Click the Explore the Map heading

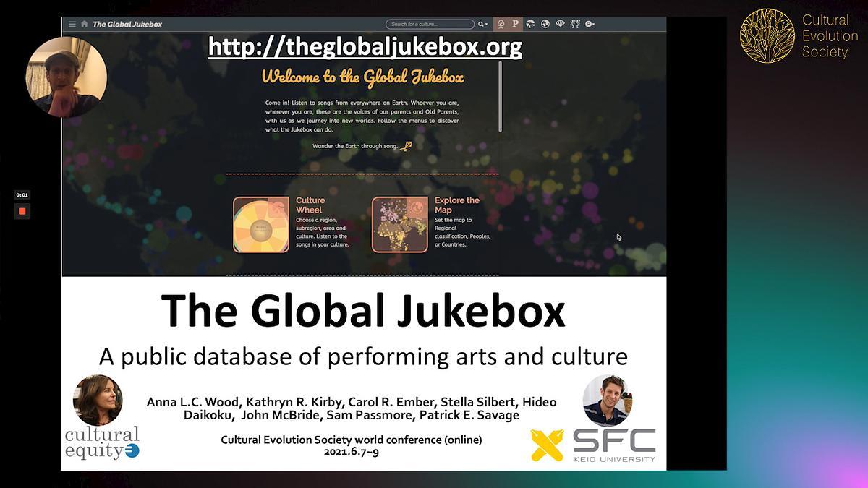click(457, 205)
